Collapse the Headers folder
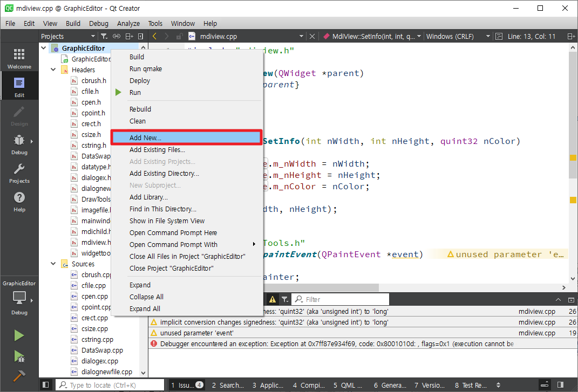 (53, 70)
